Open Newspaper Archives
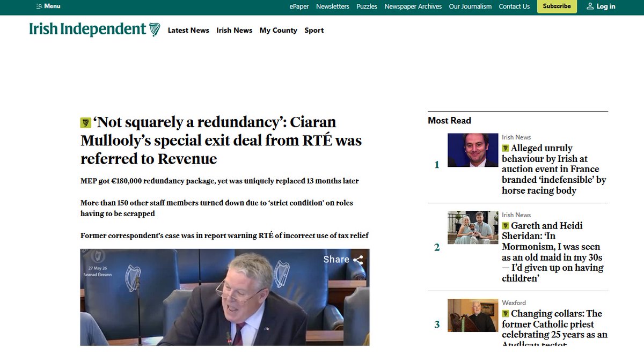This screenshot has width=644, height=354. coord(413,6)
